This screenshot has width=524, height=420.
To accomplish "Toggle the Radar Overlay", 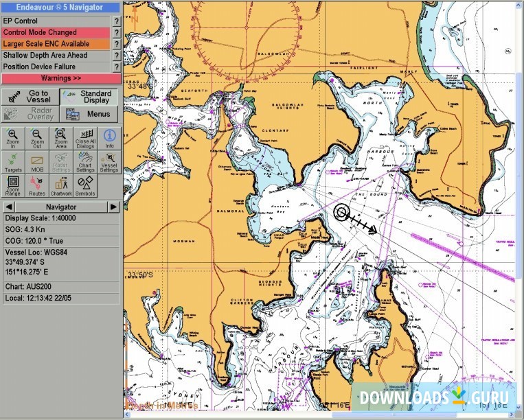I will coord(30,114).
